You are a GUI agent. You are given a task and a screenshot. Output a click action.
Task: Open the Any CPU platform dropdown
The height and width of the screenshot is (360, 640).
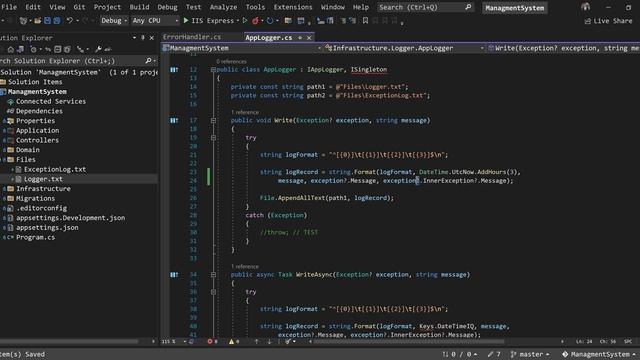pos(155,20)
